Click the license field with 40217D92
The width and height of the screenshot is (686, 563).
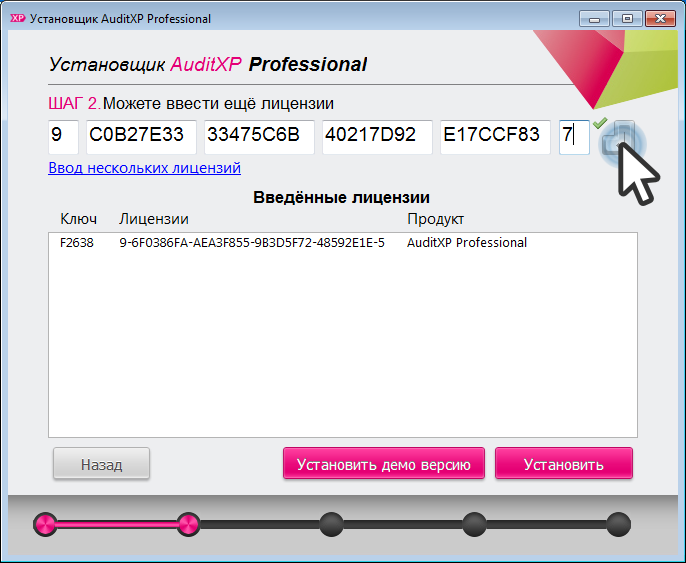coord(377,137)
